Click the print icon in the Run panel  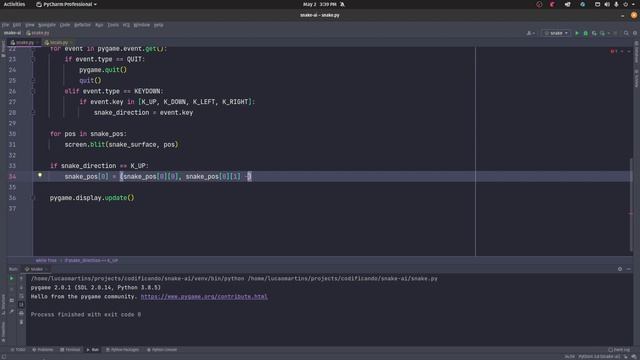click(x=21, y=313)
